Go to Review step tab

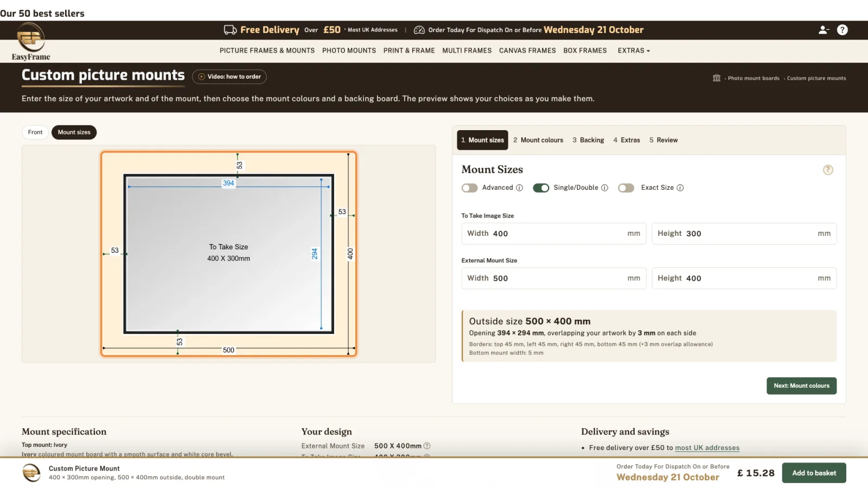(x=663, y=140)
